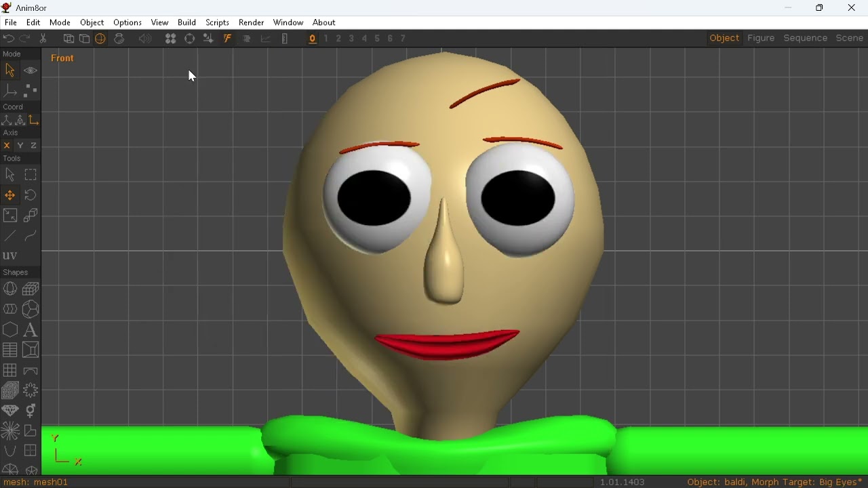Switch to the Sequence editor tab
The height and width of the screenshot is (488, 868).
[x=805, y=39]
